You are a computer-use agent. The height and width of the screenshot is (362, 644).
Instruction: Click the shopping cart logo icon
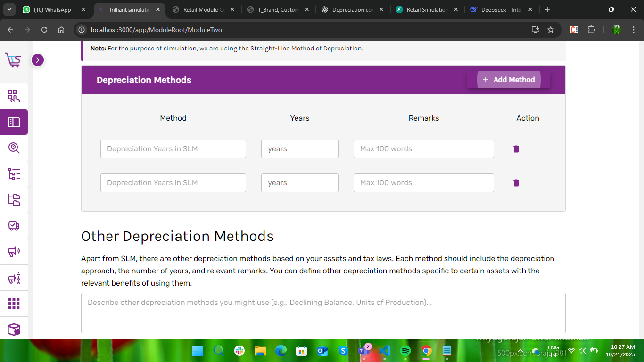13,60
